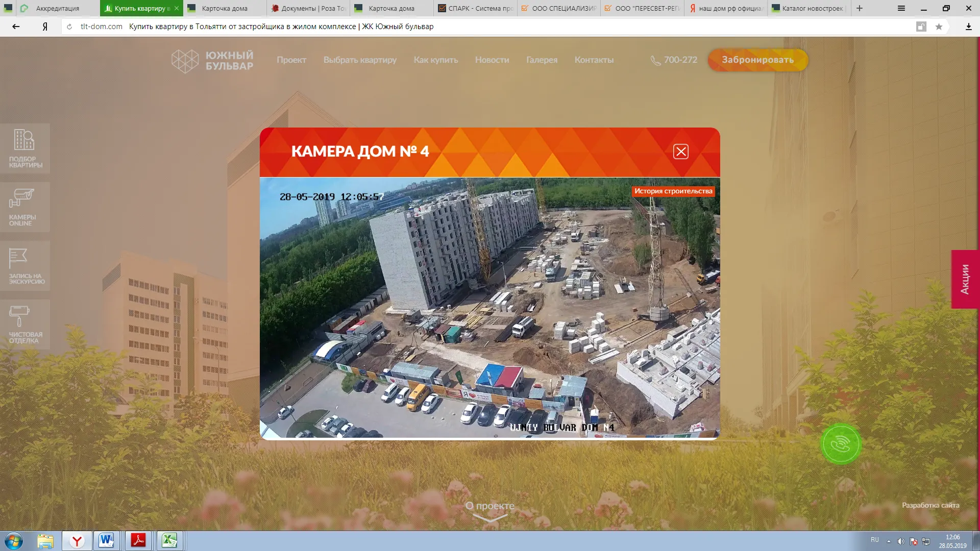This screenshot has width=980, height=551.
Task: Open the volume control in the system tray
Action: [x=901, y=541]
